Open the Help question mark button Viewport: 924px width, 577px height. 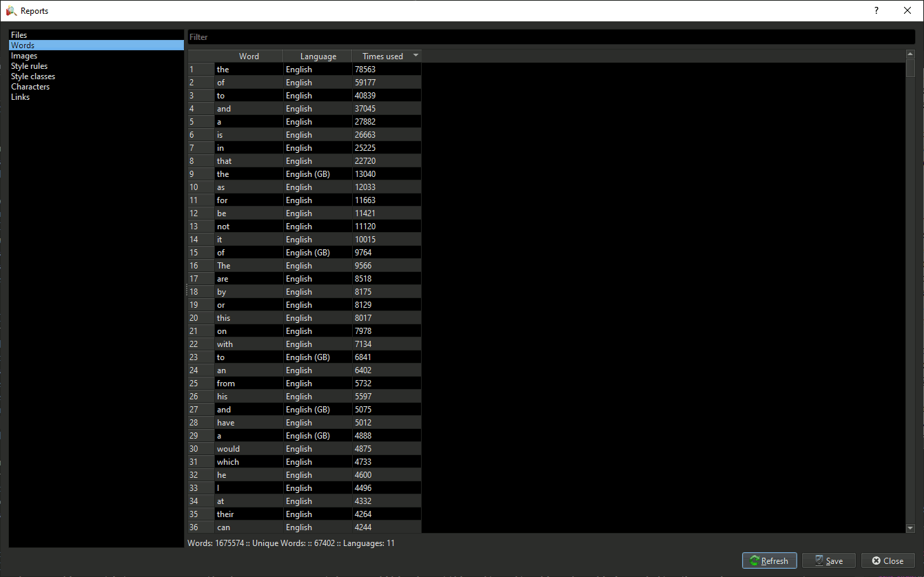click(876, 10)
